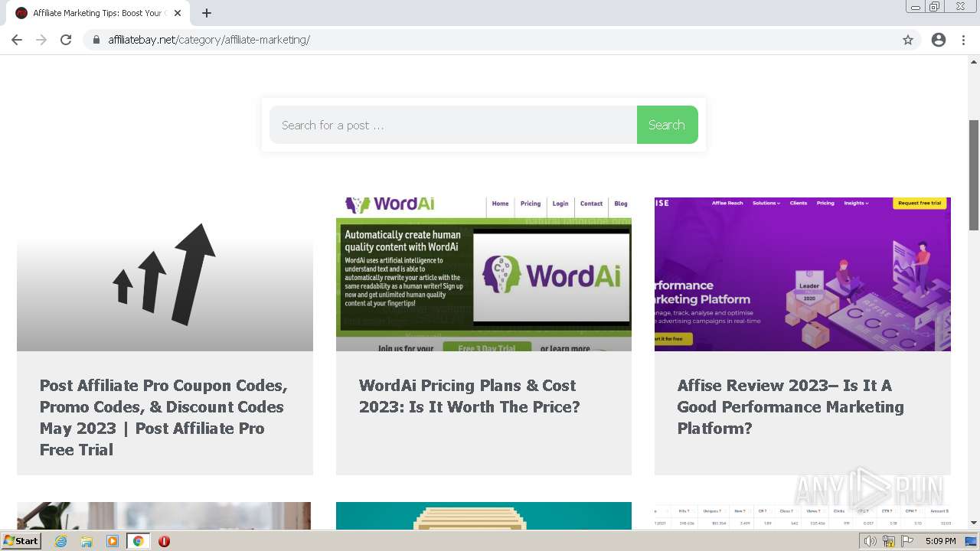Click the scrollbar down arrow
The width and height of the screenshot is (980, 551).
974,523
